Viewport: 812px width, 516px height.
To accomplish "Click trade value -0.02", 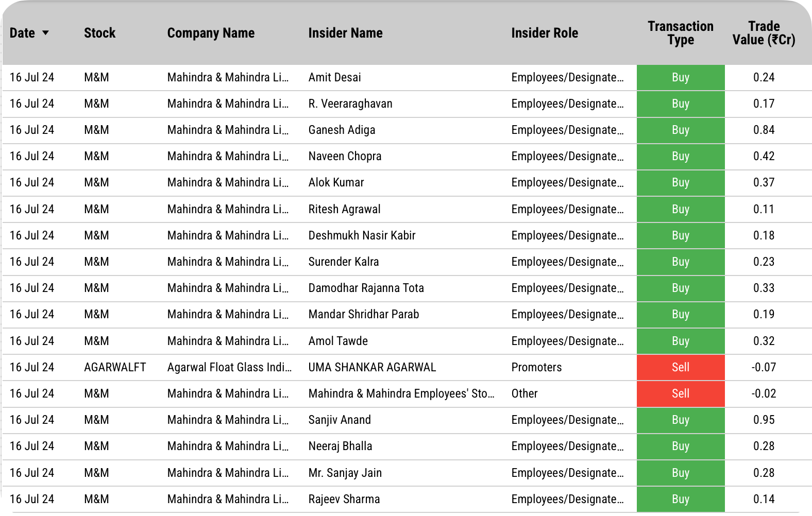I will coord(764,393).
